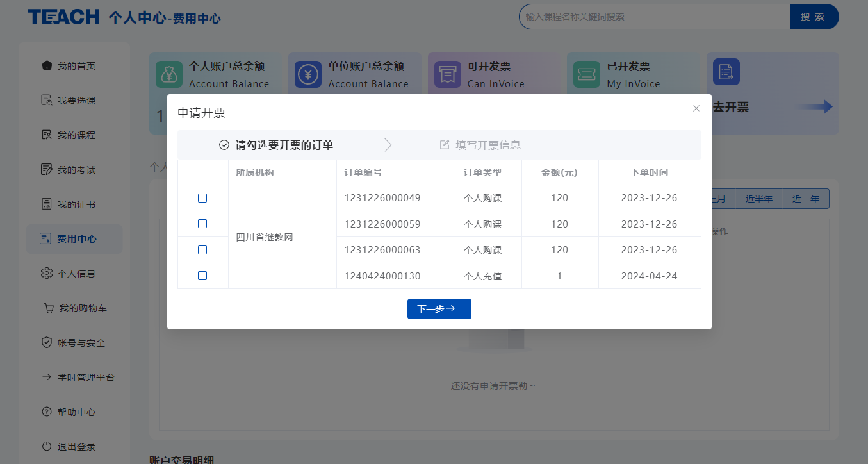Image resolution: width=868 pixels, height=464 pixels.
Task: Click the certificate icon beside 我的证书
Action: tap(47, 204)
